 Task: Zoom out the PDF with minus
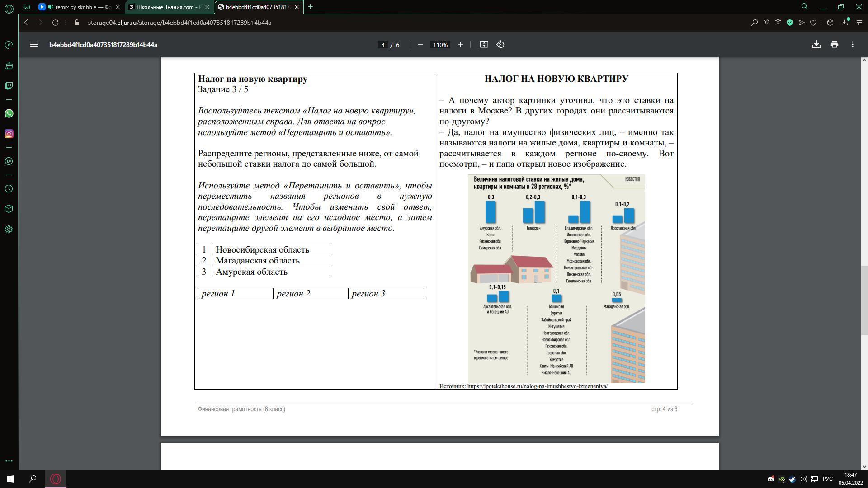pyautogui.click(x=420, y=44)
